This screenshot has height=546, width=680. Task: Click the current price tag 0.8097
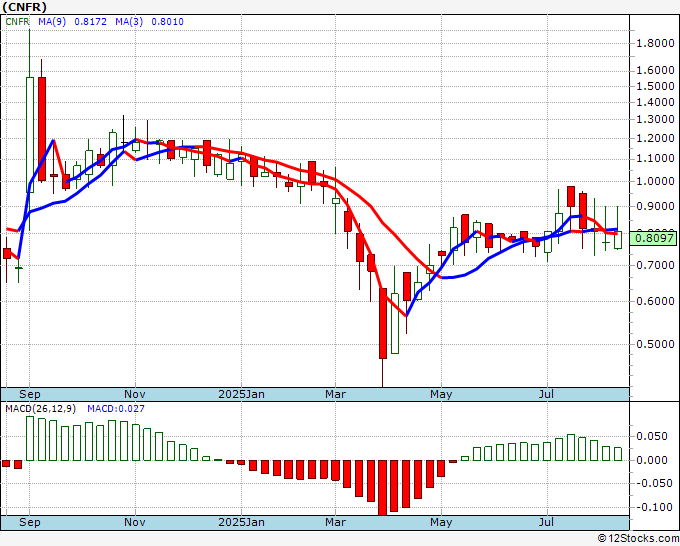point(654,238)
